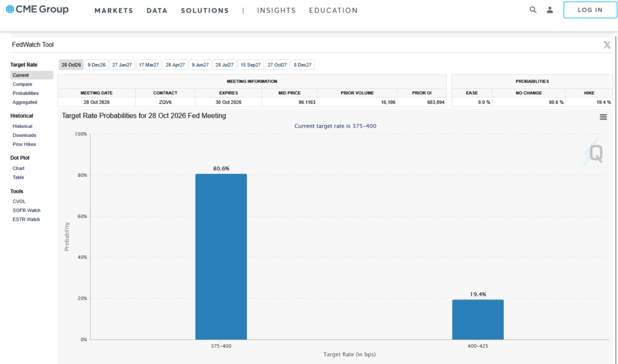Open Dot Plot Table link

[18, 177]
